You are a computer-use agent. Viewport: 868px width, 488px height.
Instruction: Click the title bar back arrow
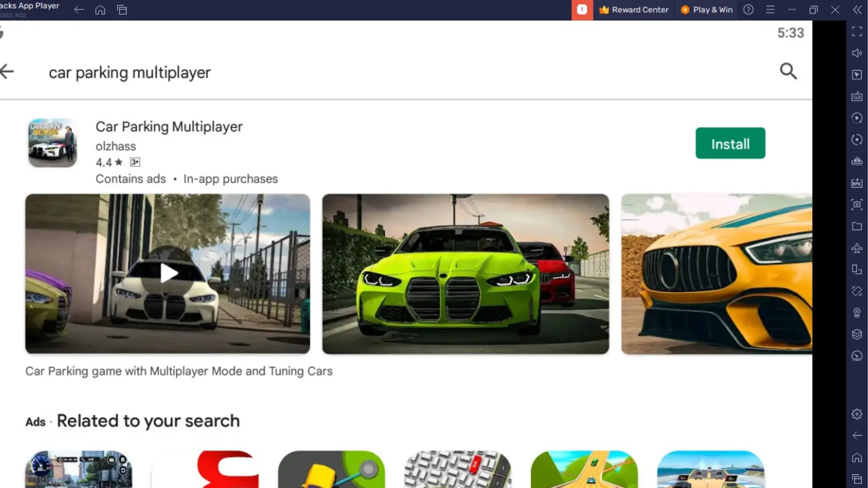point(79,9)
